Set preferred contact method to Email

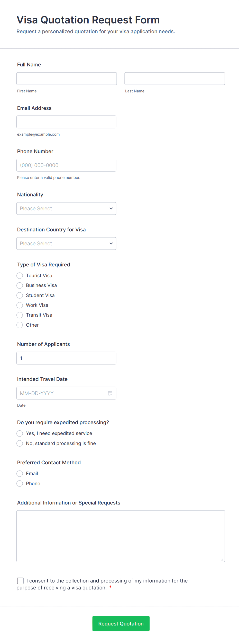tap(20, 474)
